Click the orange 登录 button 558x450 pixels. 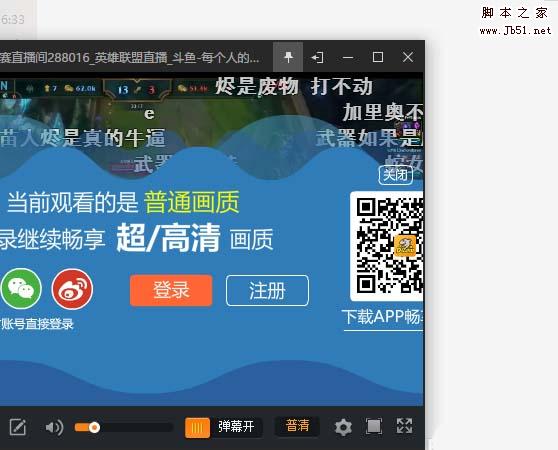pyautogui.click(x=171, y=290)
